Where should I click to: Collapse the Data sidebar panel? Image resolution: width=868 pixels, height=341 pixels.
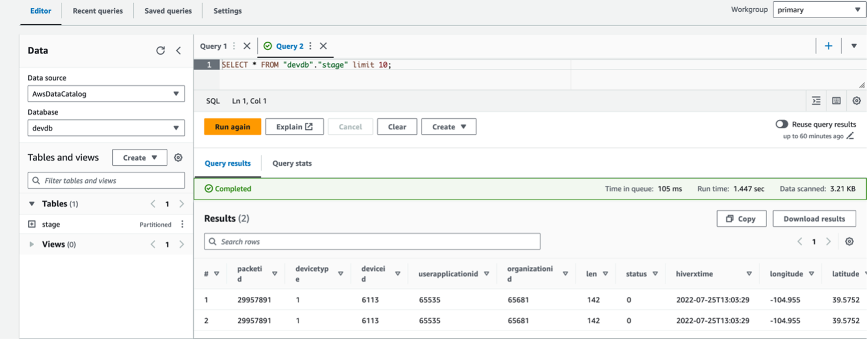[x=179, y=51]
